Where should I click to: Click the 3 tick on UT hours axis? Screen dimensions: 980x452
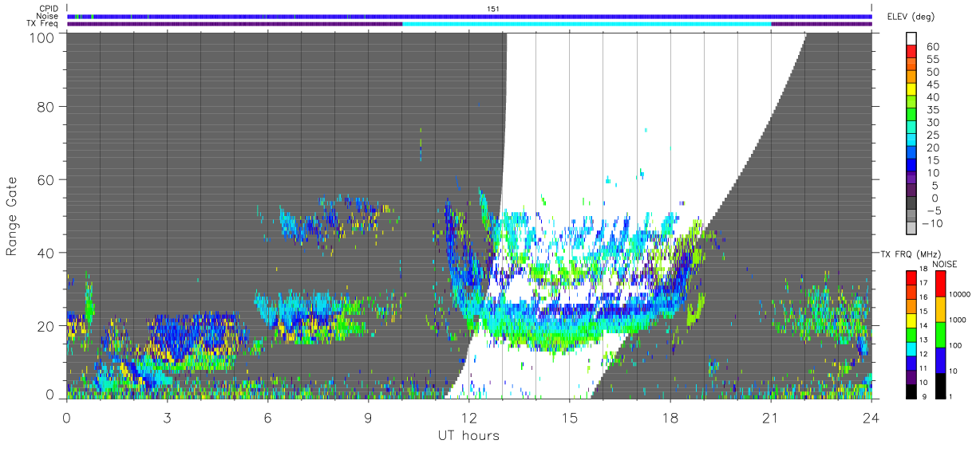coord(167,417)
